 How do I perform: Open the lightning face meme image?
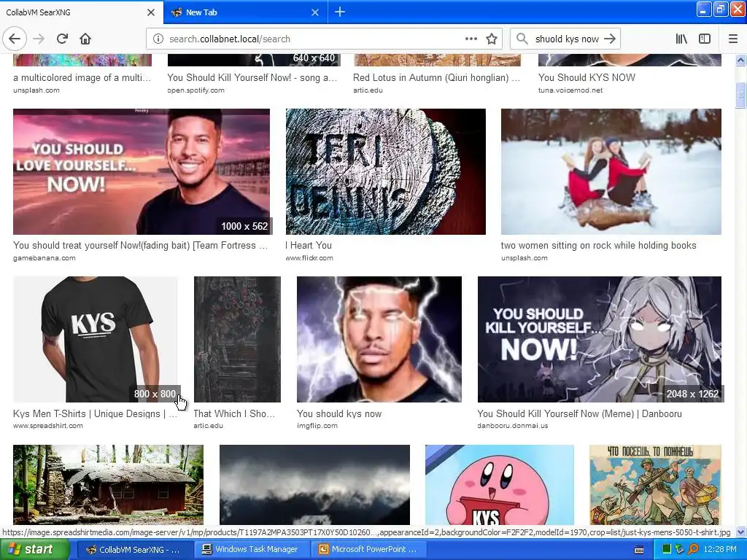pyautogui.click(x=379, y=339)
